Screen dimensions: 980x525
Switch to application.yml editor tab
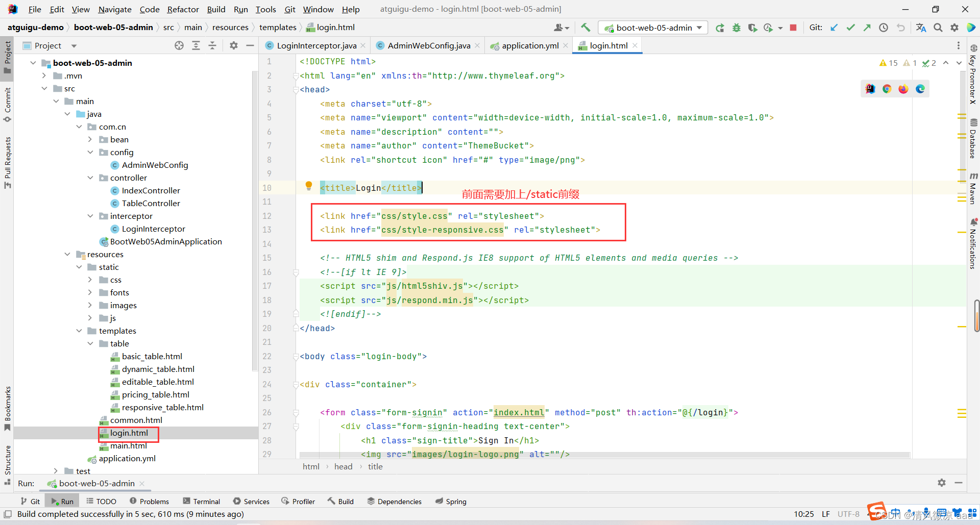530,45
